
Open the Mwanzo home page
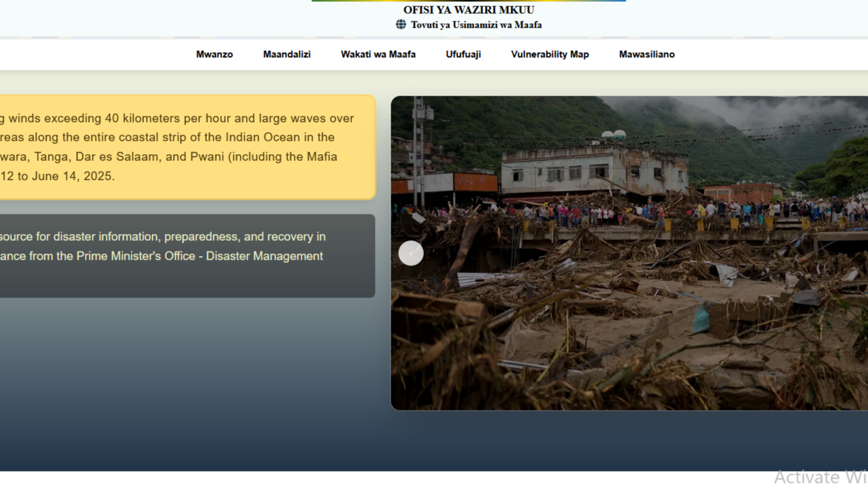[x=214, y=54]
